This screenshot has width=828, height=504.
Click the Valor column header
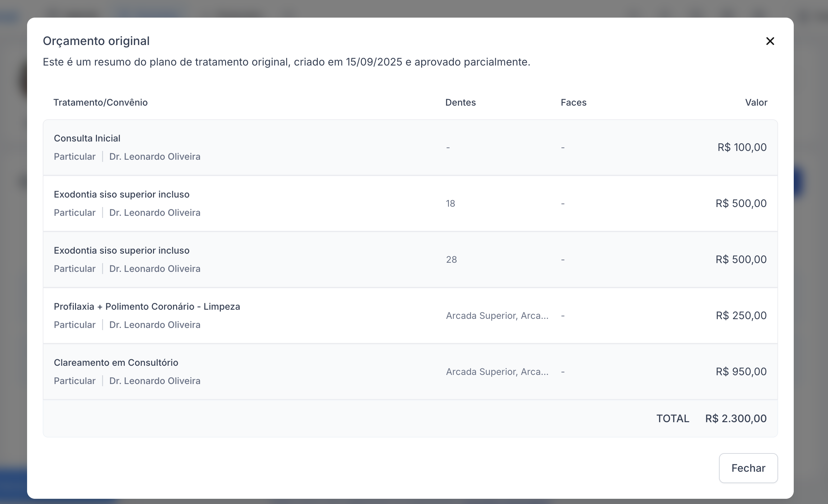tap(756, 102)
